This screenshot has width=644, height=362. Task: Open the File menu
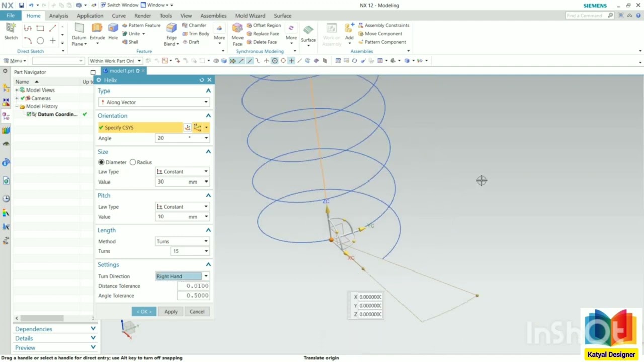tap(10, 16)
